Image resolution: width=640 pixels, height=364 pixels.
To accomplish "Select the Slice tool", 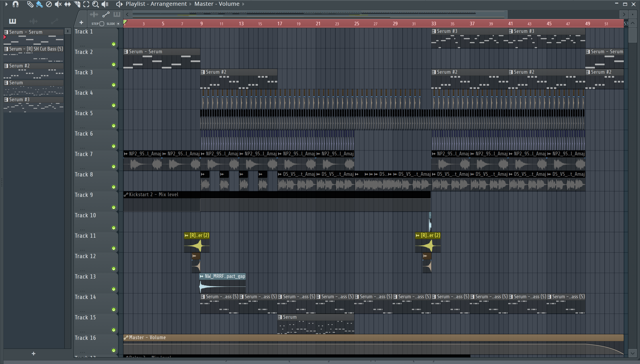I will 77,4.
